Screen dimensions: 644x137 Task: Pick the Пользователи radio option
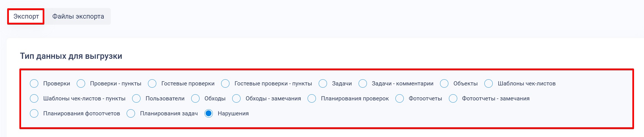[x=136, y=98]
